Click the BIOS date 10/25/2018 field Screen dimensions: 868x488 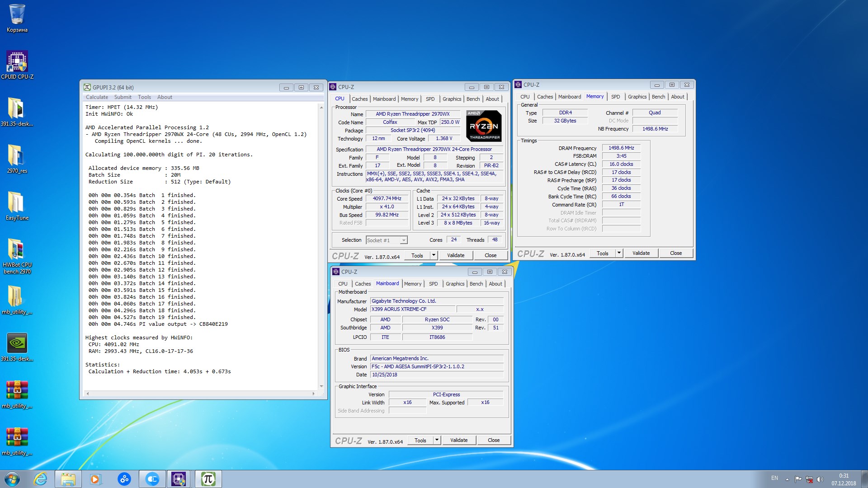click(x=437, y=375)
